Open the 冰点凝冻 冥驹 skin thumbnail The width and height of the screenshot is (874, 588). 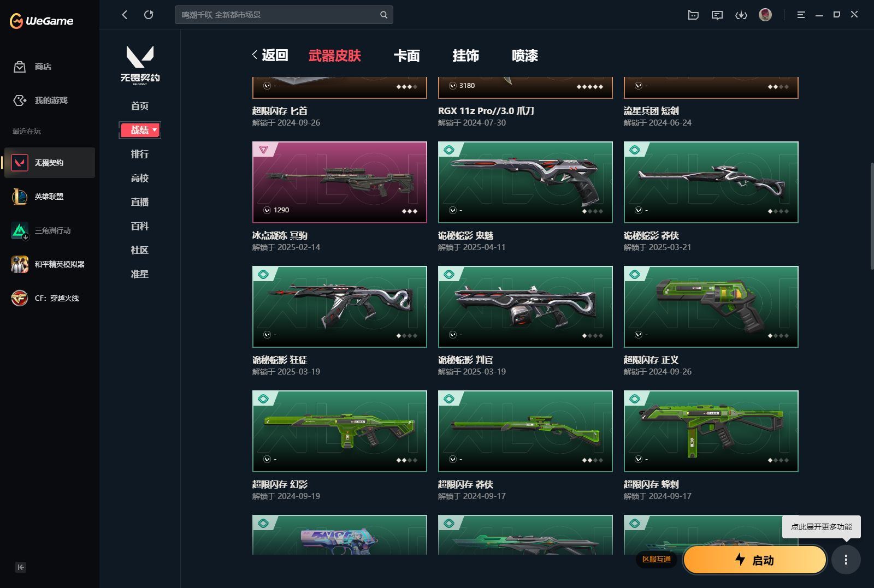click(339, 182)
